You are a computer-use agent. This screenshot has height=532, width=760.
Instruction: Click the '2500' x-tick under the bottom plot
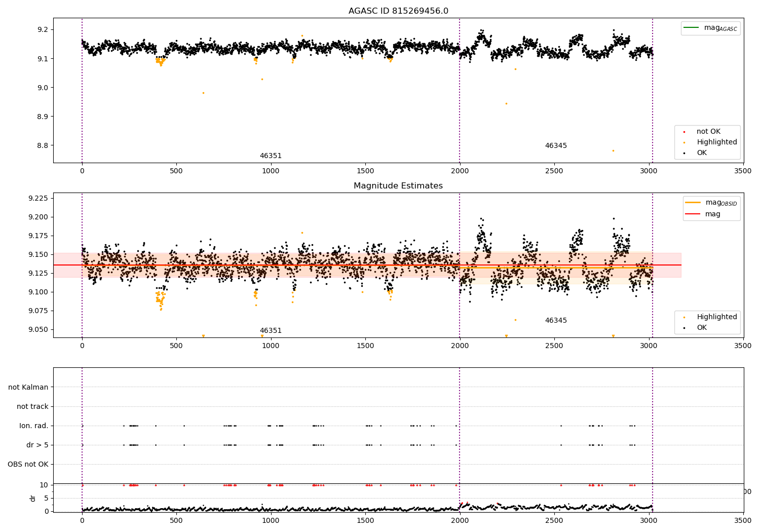tap(554, 520)
